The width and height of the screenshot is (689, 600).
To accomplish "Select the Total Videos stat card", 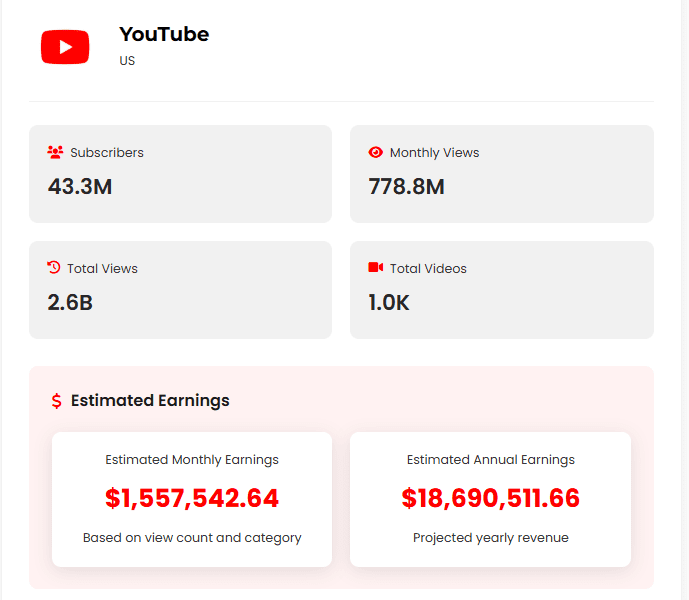I will tap(501, 289).
